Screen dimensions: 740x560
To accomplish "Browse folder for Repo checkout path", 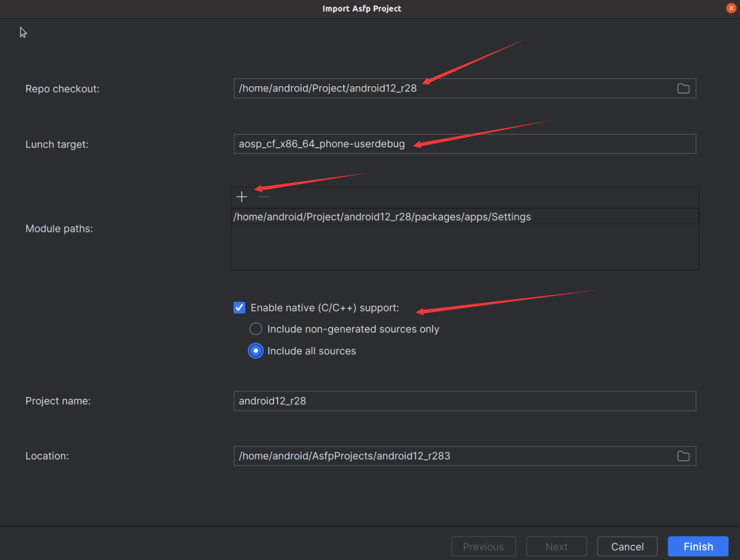I will [x=683, y=88].
